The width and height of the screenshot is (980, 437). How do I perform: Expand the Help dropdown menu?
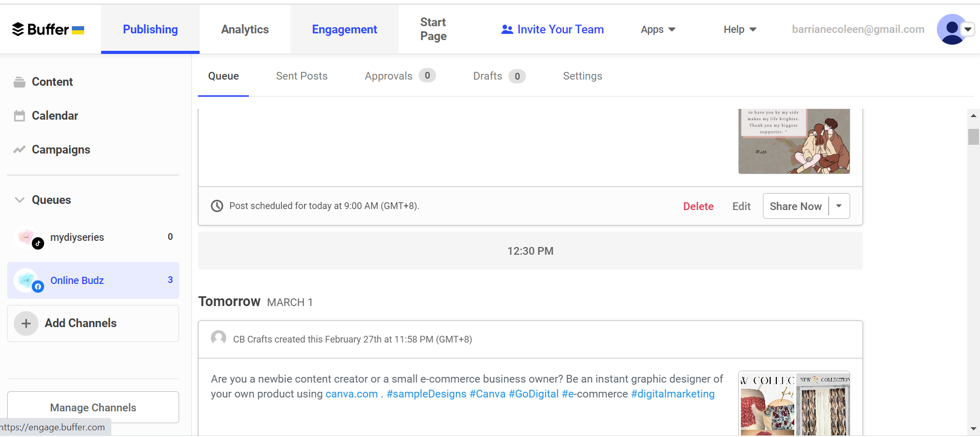pyautogui.click(x=740, y=30)
